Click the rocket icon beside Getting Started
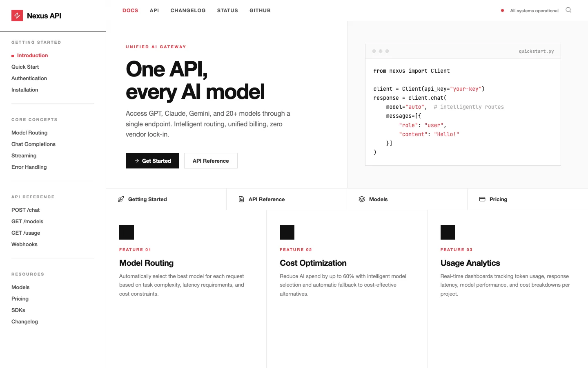Viewport: 588px width, 368px height. (121, 199)
